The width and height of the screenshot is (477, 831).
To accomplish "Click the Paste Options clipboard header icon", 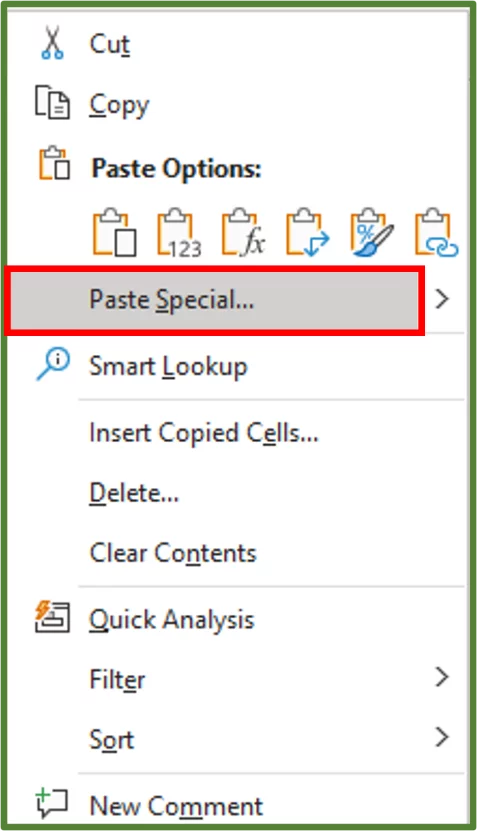I will (55, 163).
